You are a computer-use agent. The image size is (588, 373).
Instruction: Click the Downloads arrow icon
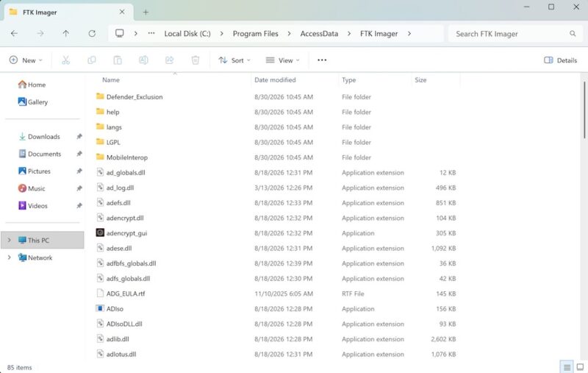pos(22,137)
